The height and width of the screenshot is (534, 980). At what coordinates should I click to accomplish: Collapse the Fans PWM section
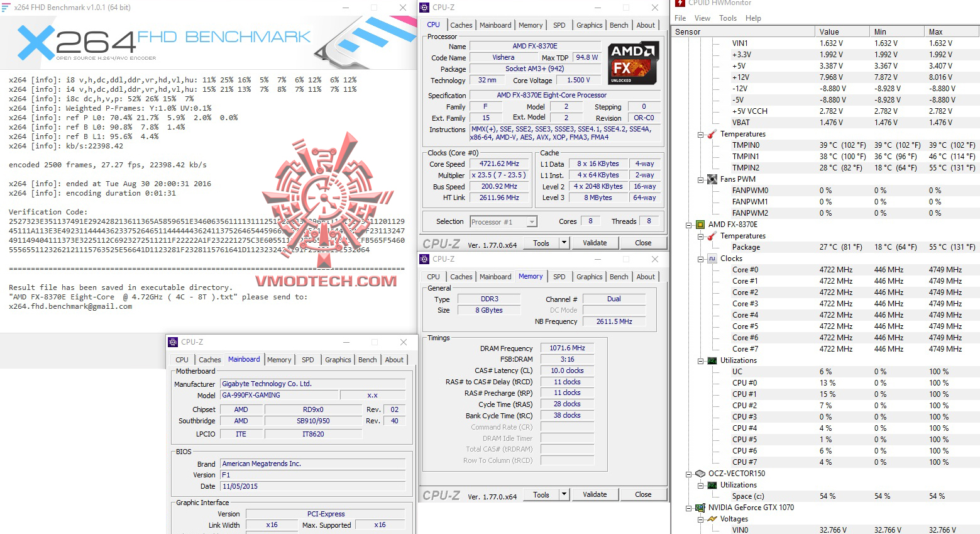pos(700,179)
